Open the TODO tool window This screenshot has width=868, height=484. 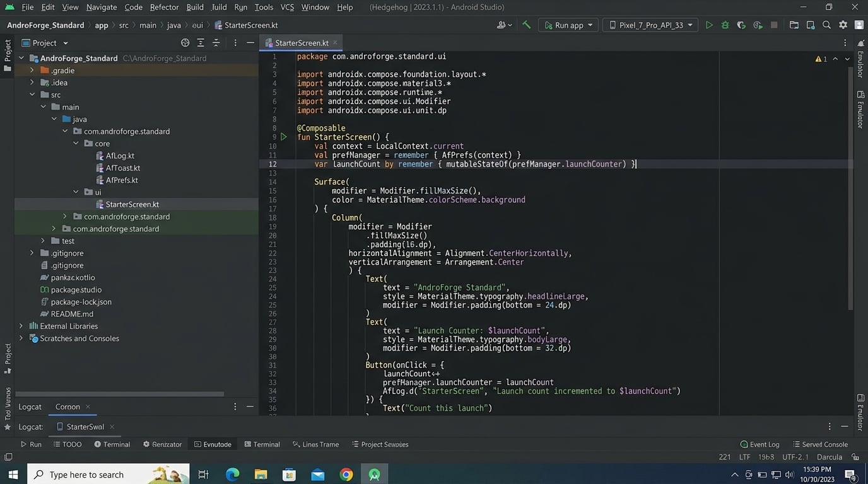tap(67, 444)
